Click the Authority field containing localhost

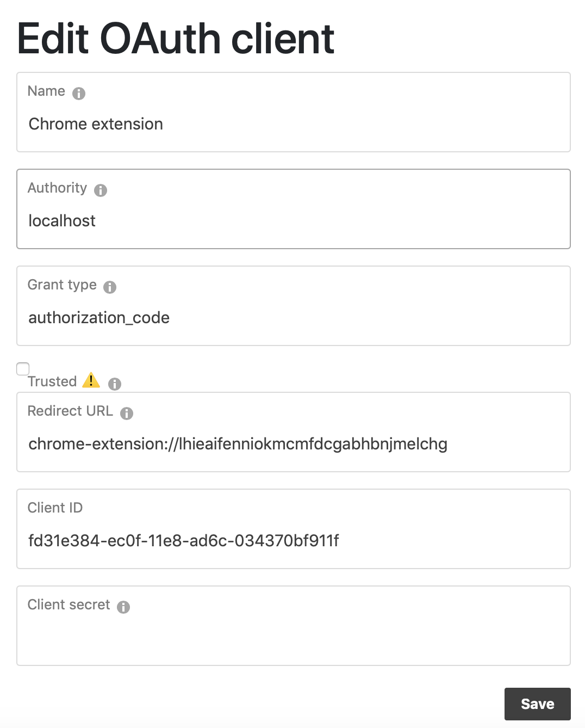294,221
